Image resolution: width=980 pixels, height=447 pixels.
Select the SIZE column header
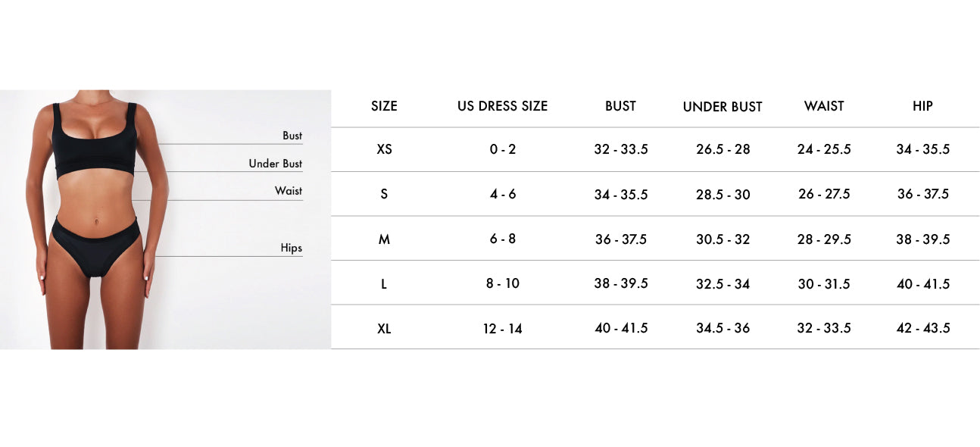click(384, 106)
